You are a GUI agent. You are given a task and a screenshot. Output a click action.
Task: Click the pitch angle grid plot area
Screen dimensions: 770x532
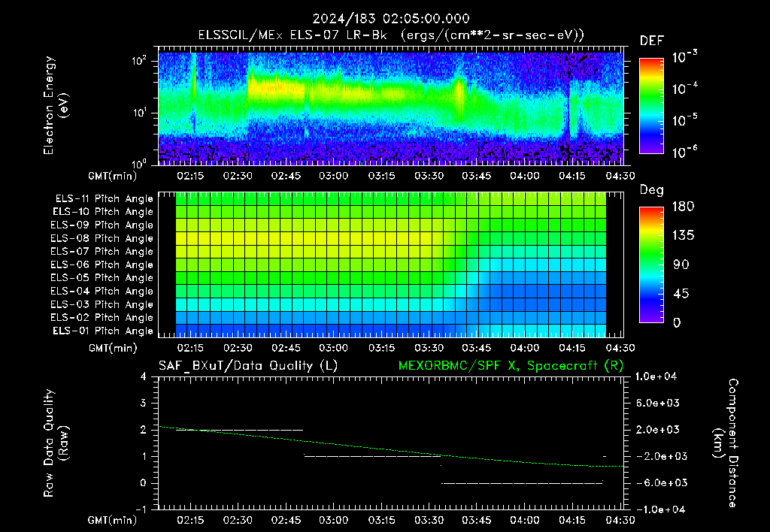(x=391, y=264)
